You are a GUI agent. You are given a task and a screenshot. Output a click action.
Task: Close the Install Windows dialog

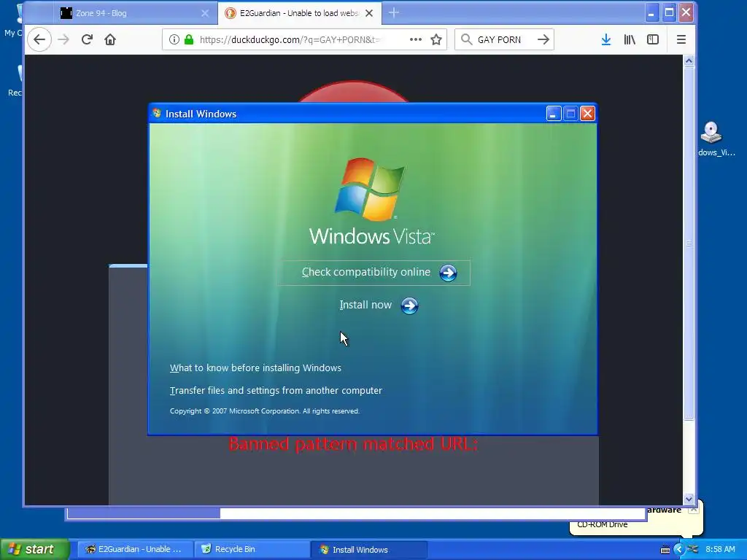tap(587, 113)
